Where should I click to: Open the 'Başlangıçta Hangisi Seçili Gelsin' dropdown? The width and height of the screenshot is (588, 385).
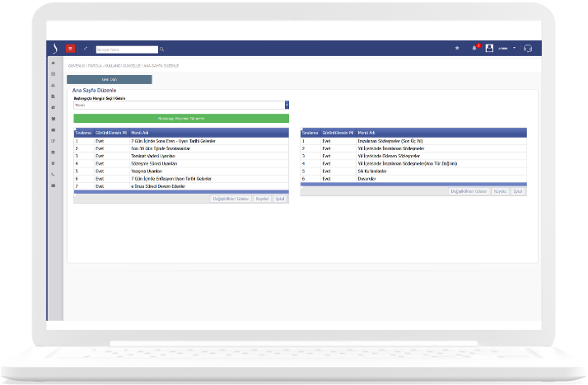[x=181, y=106]
